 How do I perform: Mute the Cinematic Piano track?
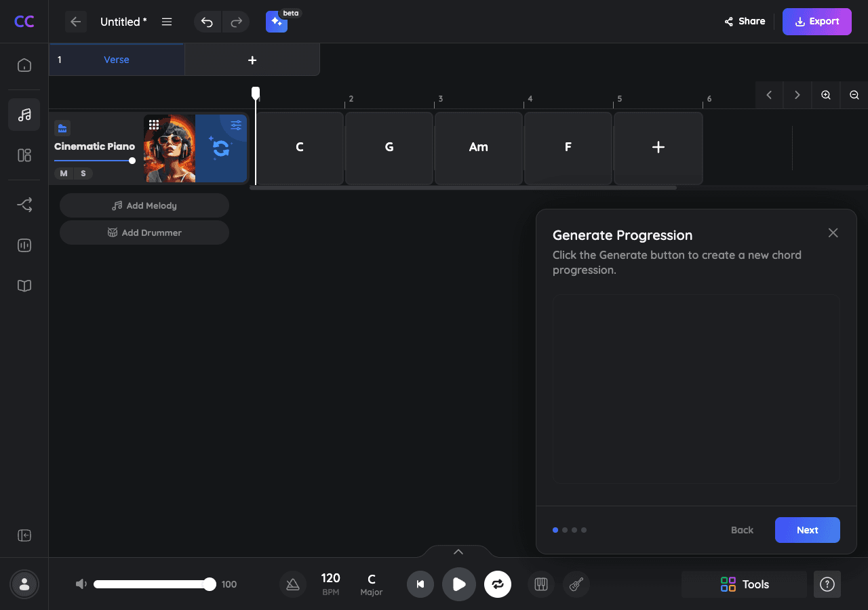point(64,174)
